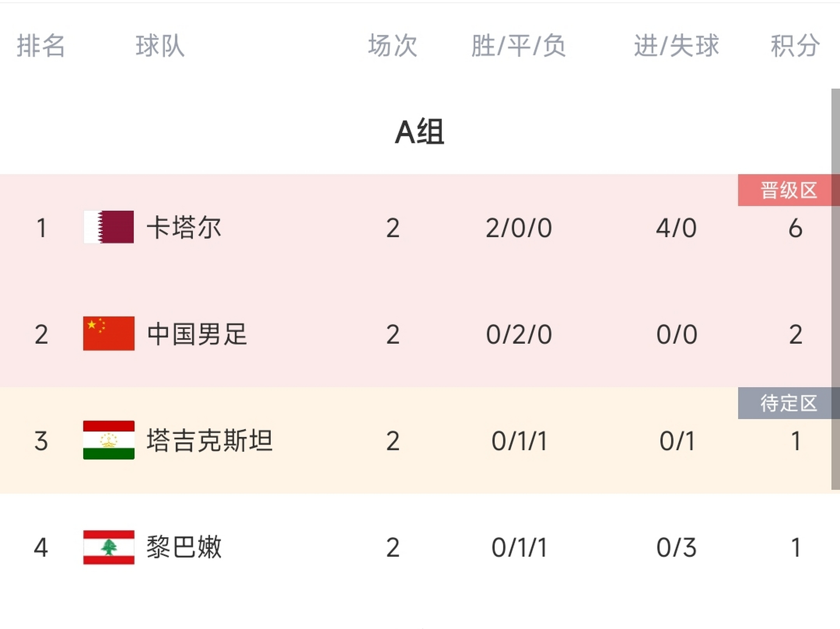The width and height of the screenshot is (840, 629).
Task: Click the Tajikistan flag icon
Action: click(109, 440)
